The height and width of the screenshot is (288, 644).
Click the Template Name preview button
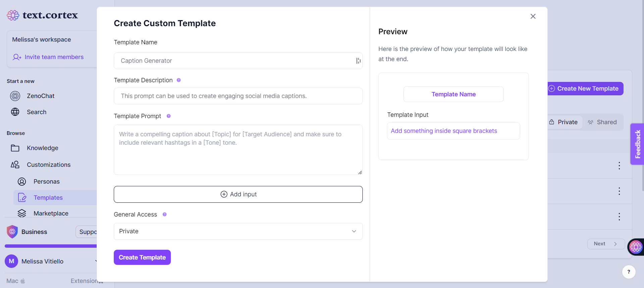453,94
